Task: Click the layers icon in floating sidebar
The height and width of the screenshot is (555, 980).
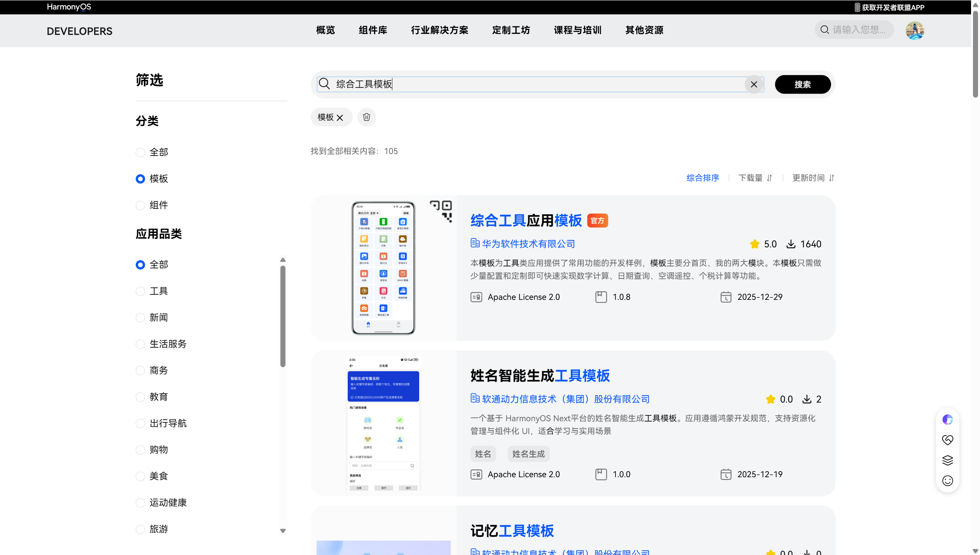Action: click(947, 460)
